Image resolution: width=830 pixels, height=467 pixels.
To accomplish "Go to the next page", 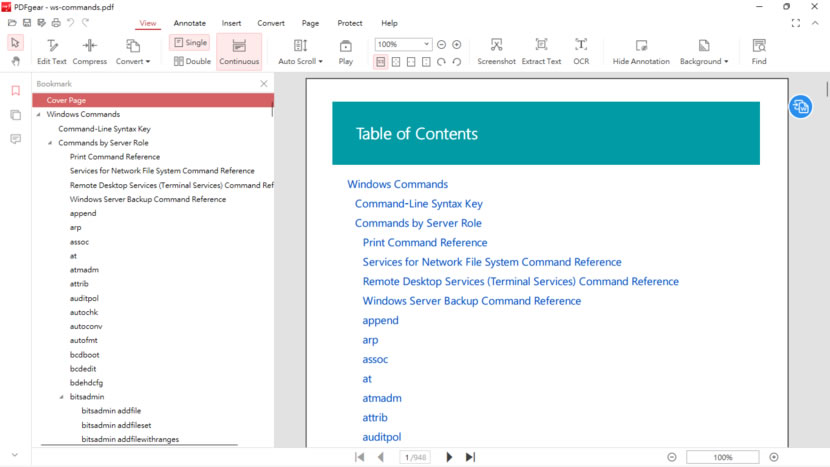I will [449, 457].
